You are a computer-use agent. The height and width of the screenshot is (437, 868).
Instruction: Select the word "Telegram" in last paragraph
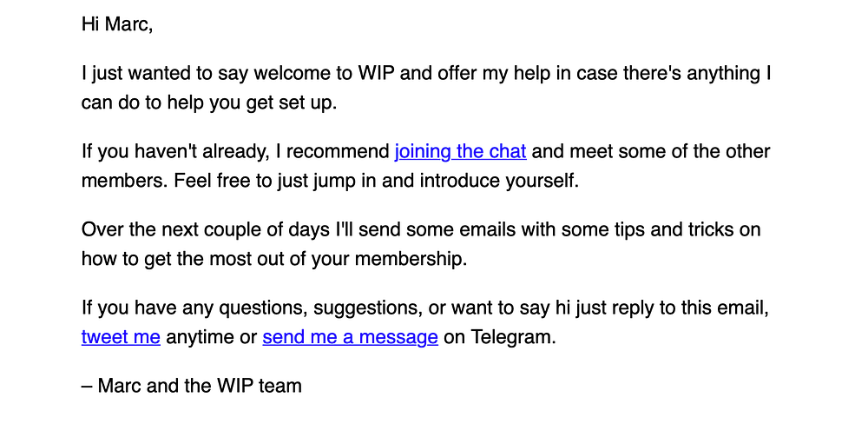pos(513,337)
